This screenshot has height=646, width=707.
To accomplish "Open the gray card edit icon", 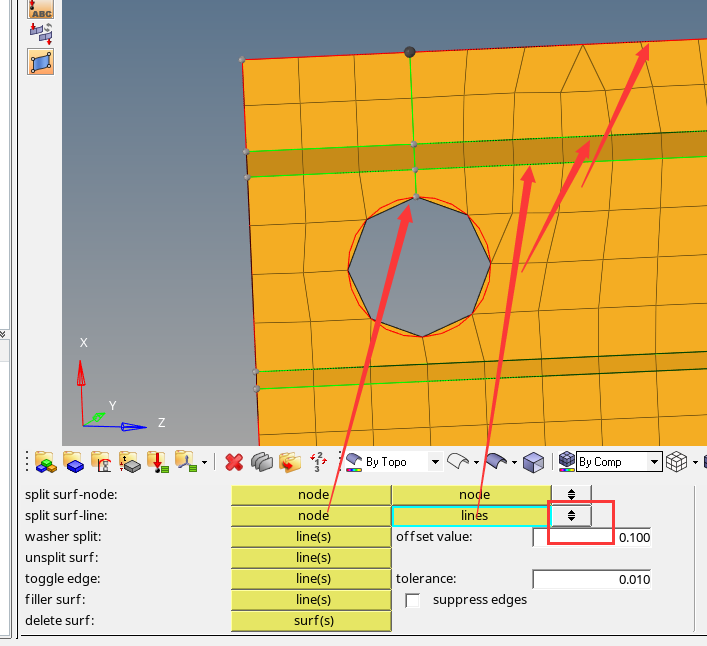I will tap(262, 462).
